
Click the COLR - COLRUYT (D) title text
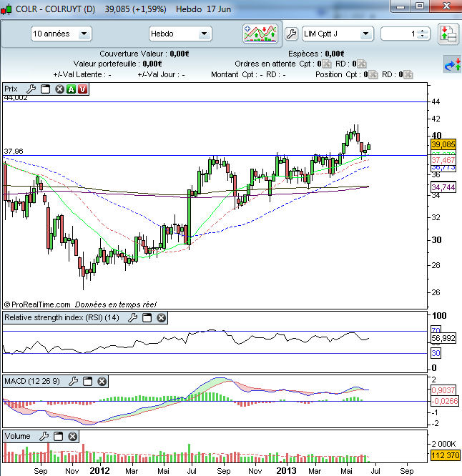pos(55,9)
